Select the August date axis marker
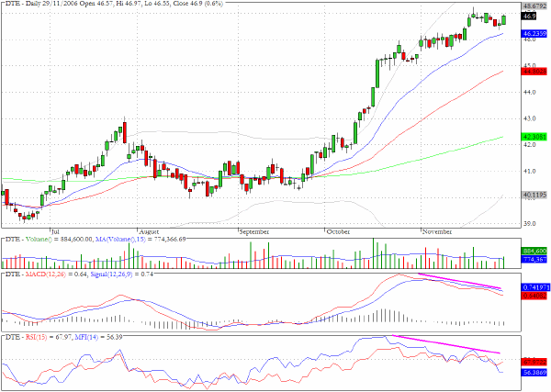 [149, 232]
